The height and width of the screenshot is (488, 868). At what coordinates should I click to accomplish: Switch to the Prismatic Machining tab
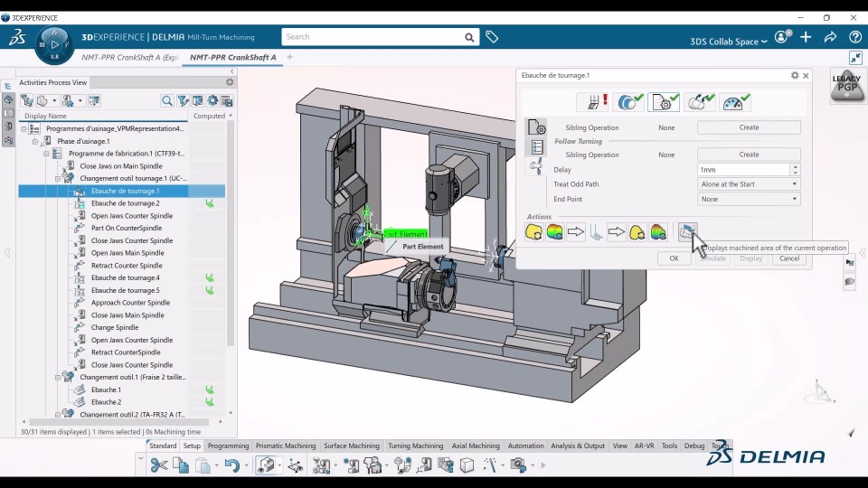click(286, 446)
